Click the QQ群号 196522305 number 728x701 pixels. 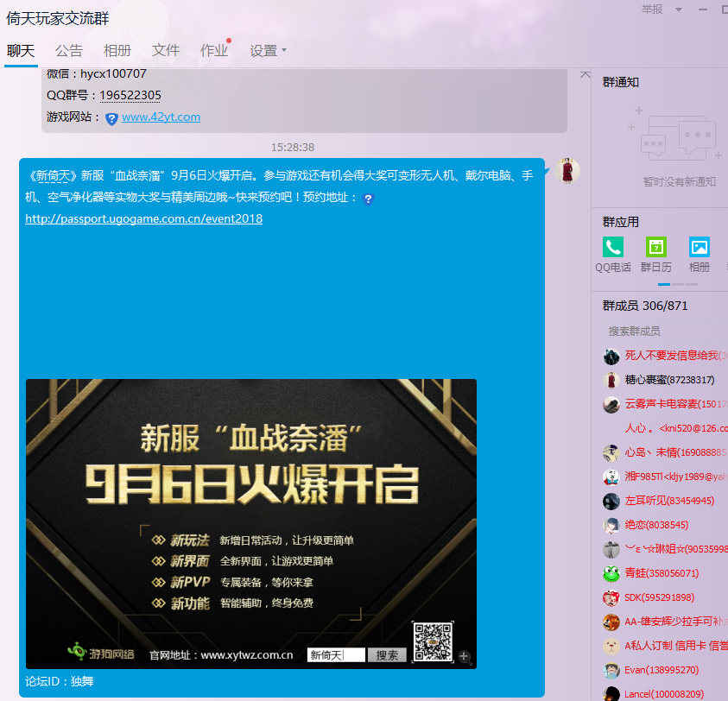coord(130,95)
